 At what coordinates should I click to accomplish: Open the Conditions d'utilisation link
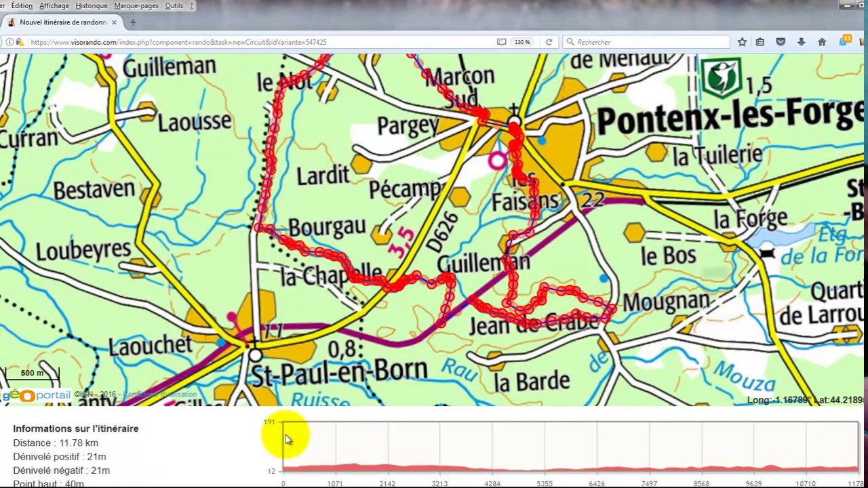(x=160, y=394)
